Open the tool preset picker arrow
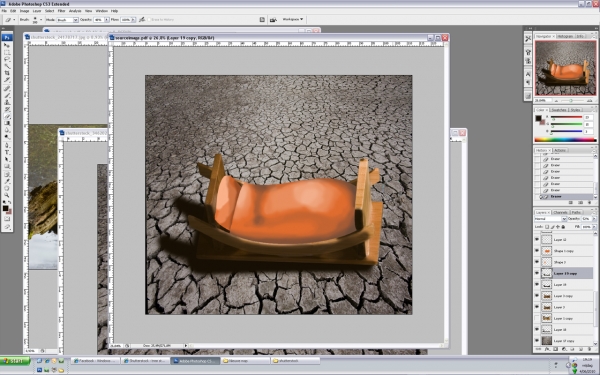The height and width of the screenshot is (375, 600). tap(14, 20)
